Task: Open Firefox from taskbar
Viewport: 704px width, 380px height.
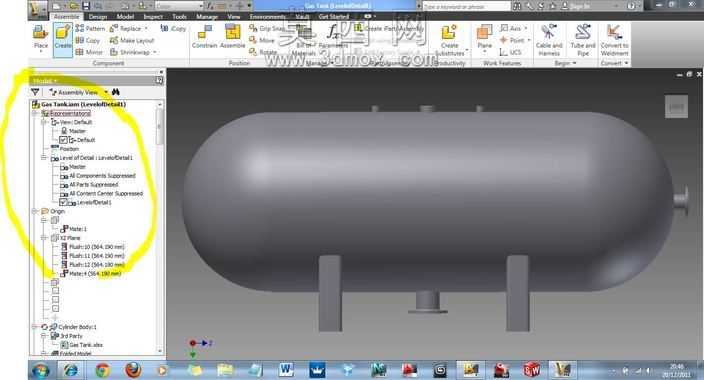Action: [x=133, y=370]
